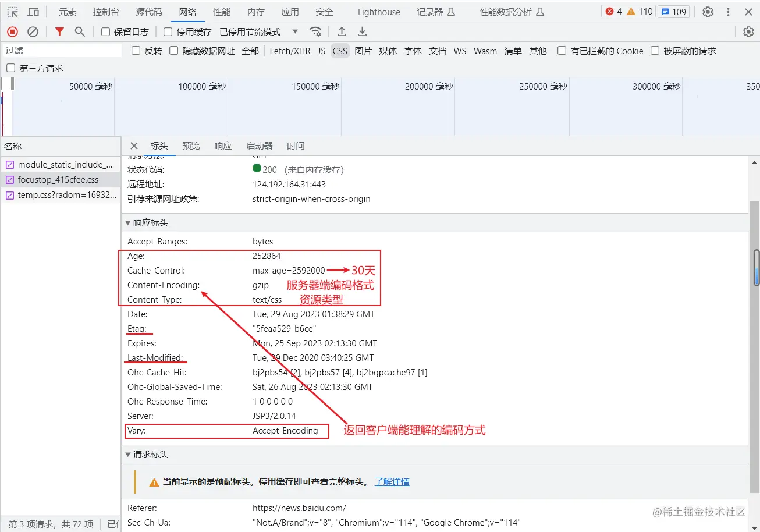The height and width of the screenshot is (532, 760).
Task: Click the 名称 column header
Action: click(x=61, y=146)
